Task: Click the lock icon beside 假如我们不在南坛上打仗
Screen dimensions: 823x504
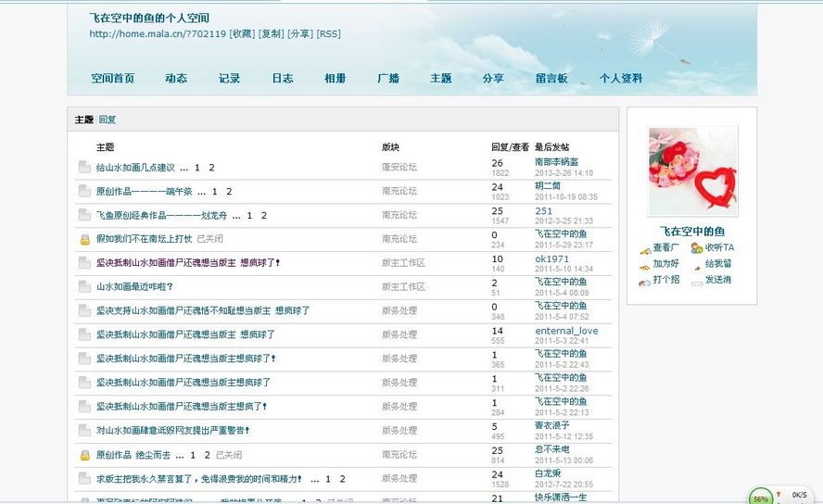Action: tap(84, 239)
